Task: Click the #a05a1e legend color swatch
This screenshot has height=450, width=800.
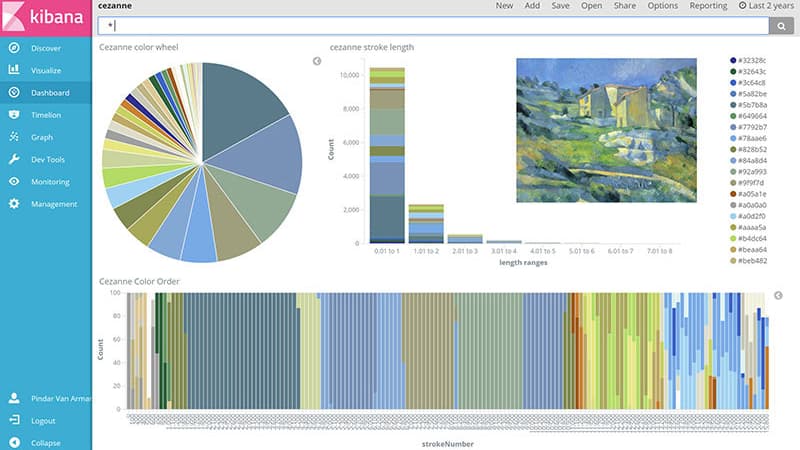Action: (733, 194)
